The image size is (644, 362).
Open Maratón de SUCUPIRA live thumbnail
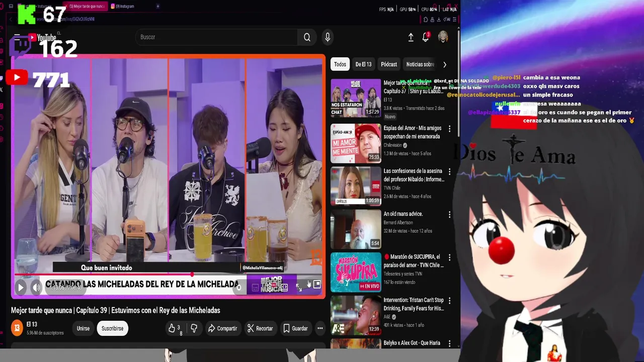(x=356, y=271)
